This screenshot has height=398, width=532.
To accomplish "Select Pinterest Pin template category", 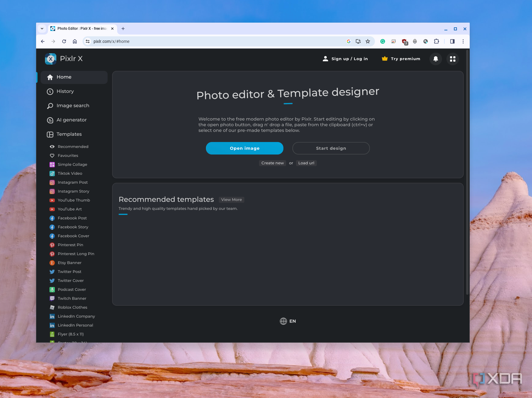I will tap(66, 245).
